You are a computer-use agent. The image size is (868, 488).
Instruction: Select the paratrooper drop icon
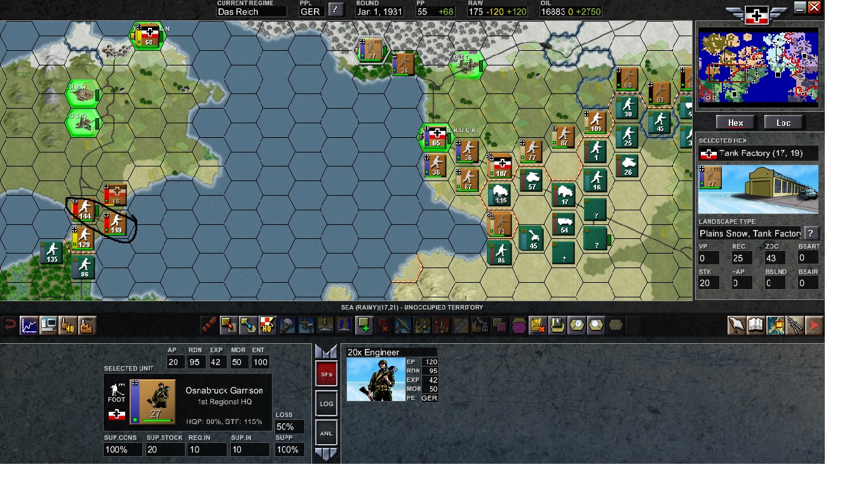click(x=287, y=326)
